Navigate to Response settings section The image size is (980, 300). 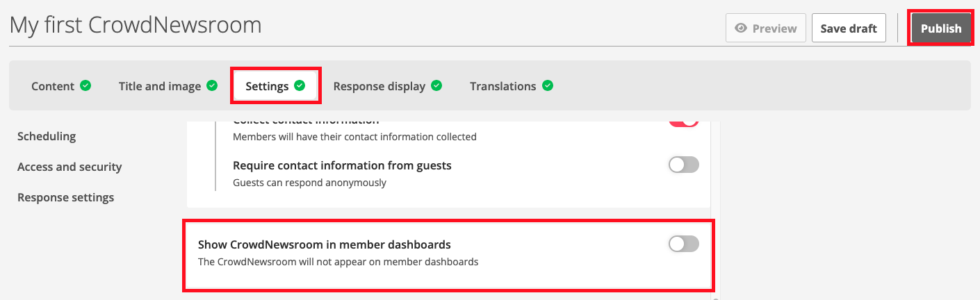coord(65,197)
